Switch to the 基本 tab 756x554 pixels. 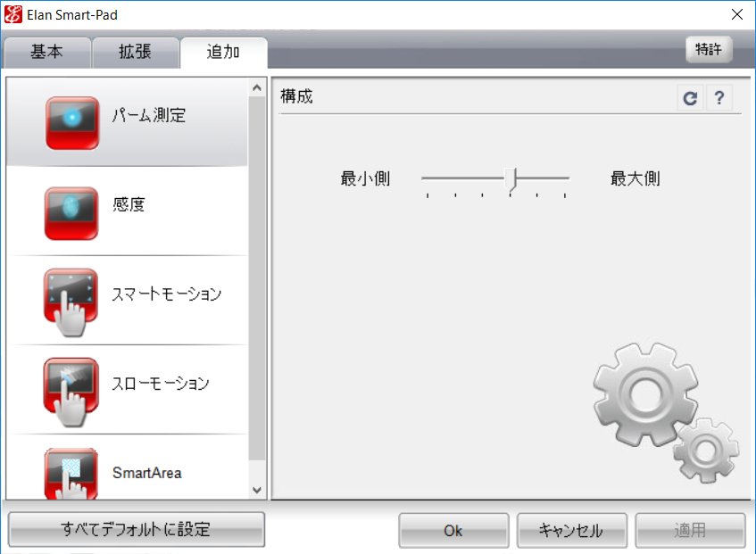(x=46, y=52)
